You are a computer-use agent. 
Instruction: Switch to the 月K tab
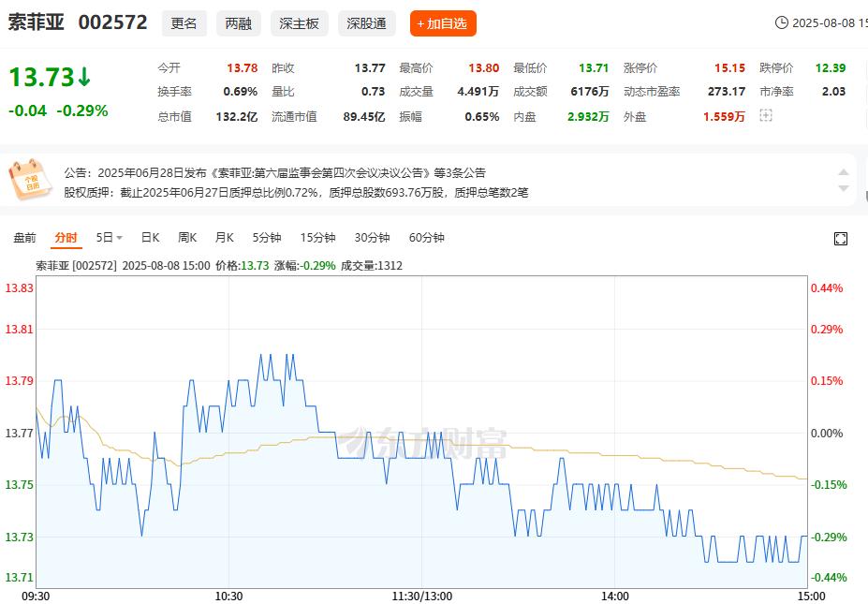click(224, 238)
